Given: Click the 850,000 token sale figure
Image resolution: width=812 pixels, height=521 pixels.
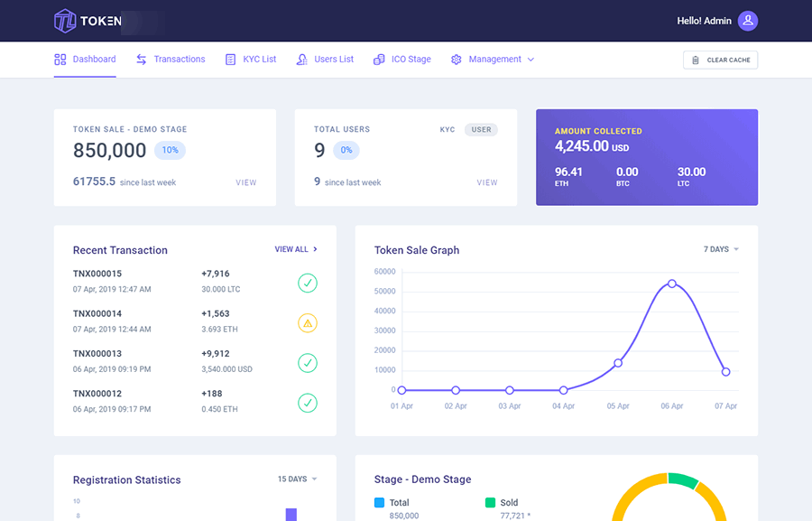Looking at the screenshot, I should point(110,150).
